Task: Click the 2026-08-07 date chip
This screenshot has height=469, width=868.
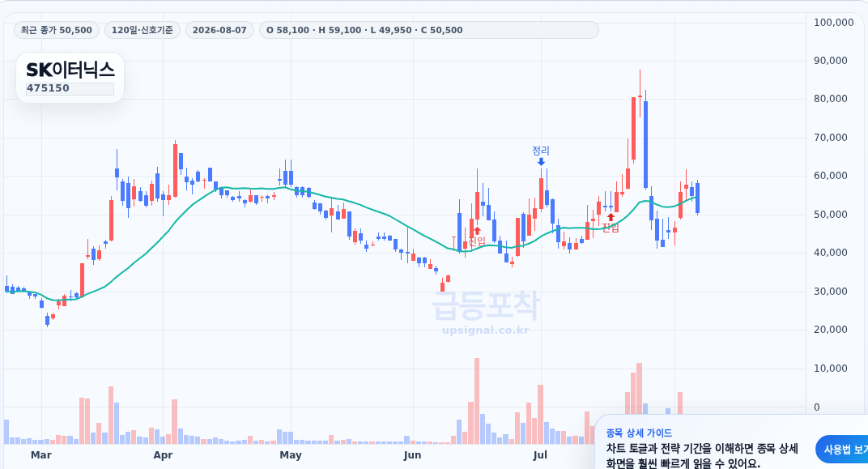Action: point(219,30)
